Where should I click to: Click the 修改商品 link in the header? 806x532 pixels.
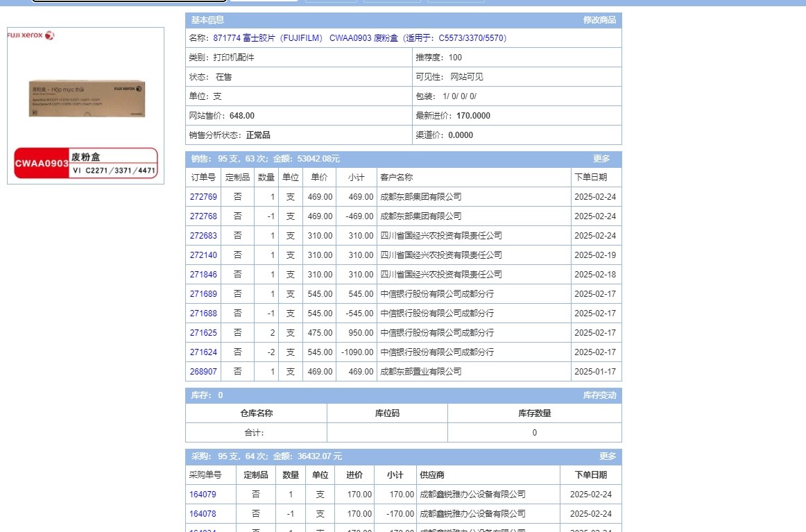tap(599, 20)
